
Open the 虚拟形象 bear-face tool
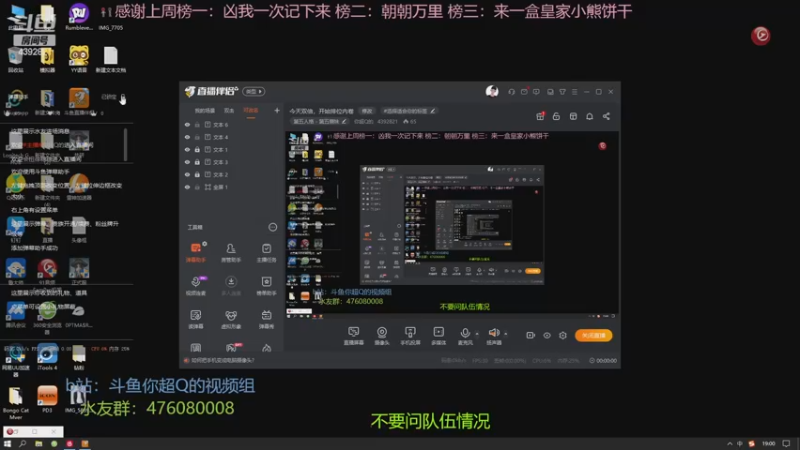(x=231, y=319)
